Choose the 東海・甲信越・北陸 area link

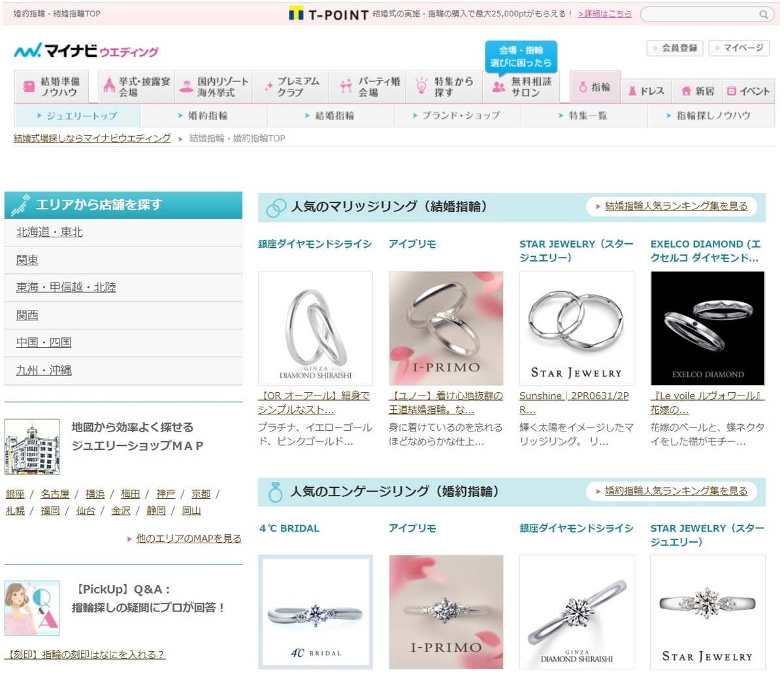(x=66, y=288)
